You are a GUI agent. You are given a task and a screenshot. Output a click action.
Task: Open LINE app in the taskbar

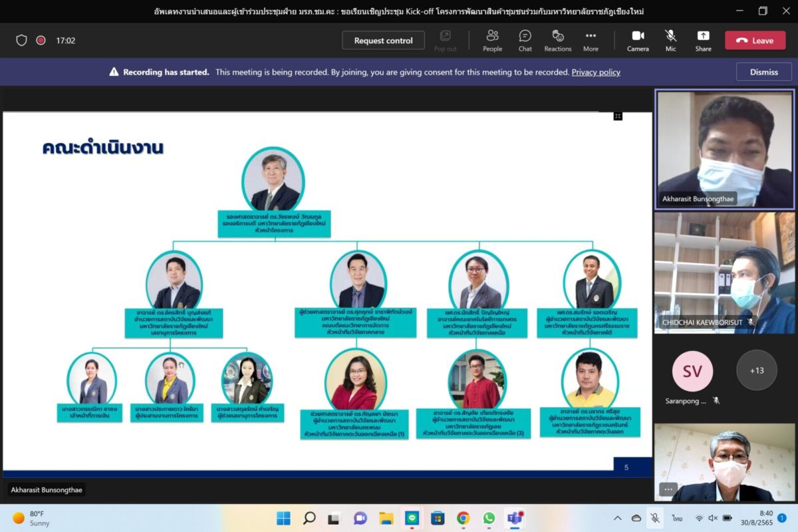[412, 518]
